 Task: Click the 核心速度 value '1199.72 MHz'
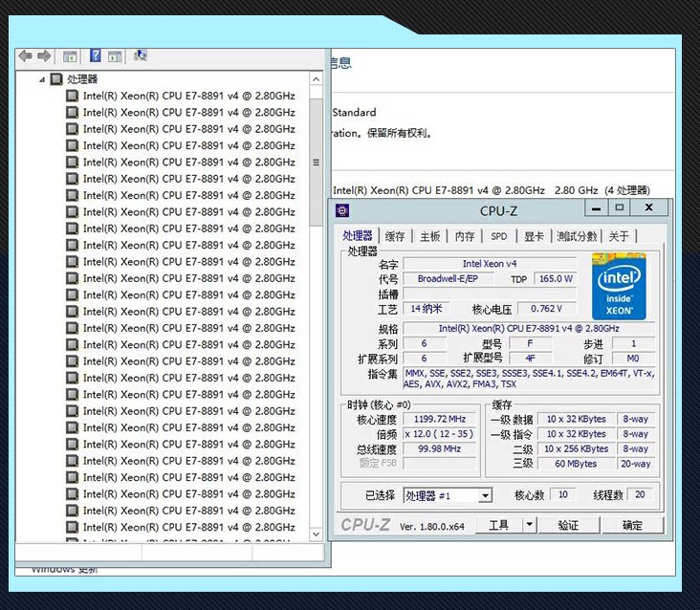(x=440, y=419)
